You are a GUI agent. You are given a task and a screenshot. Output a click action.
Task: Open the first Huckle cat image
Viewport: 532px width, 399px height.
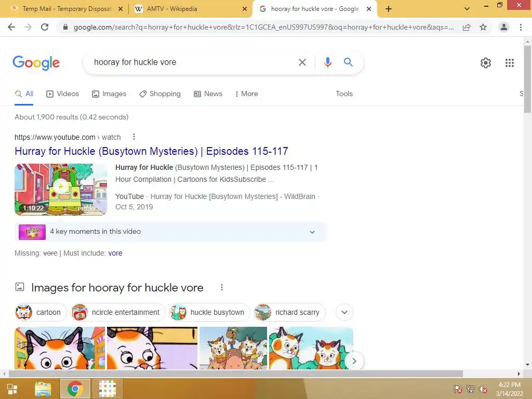[60, 348]
